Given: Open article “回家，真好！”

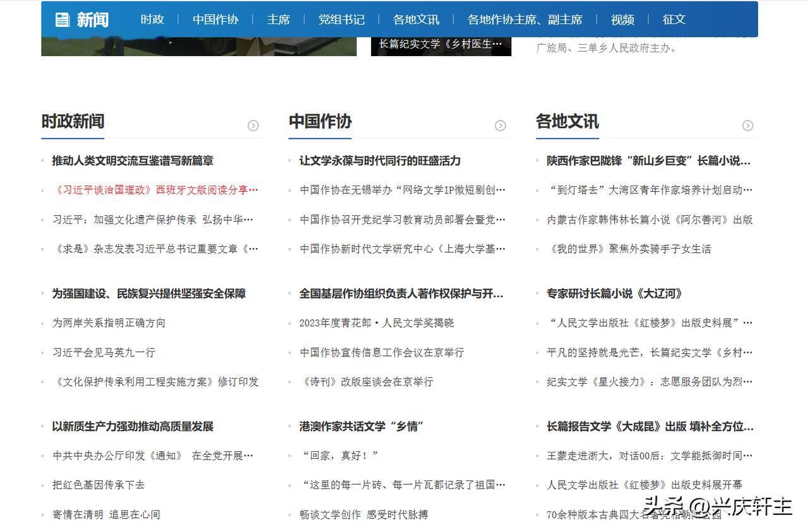Looking at the screenshot, I should pos(340,456).
